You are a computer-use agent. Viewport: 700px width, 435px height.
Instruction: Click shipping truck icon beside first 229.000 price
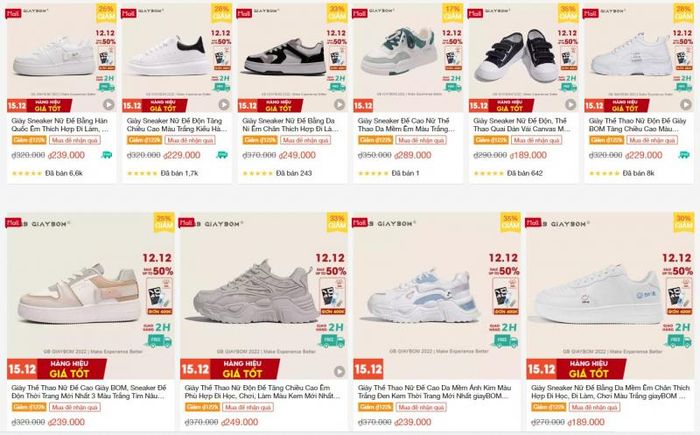[222, 155]
